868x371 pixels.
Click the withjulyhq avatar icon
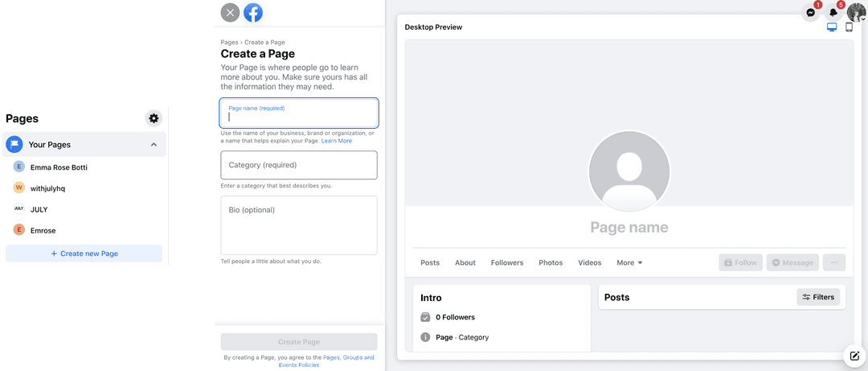tap(19, 188)
